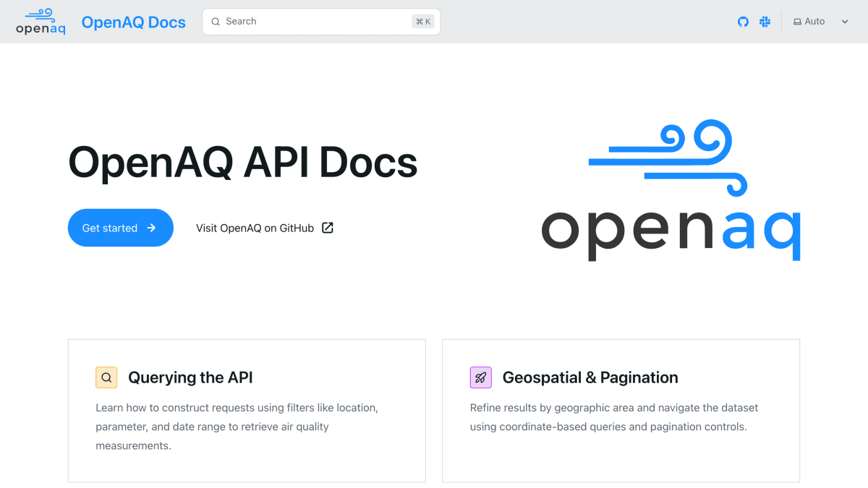Screen dimensions: 868x488
Task: Click the OpenAQ logo in the header
Action: (x=41, y=22)
